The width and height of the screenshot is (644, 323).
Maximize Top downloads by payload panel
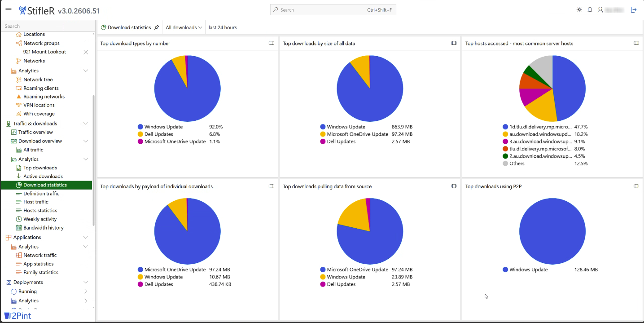[272, 186]
